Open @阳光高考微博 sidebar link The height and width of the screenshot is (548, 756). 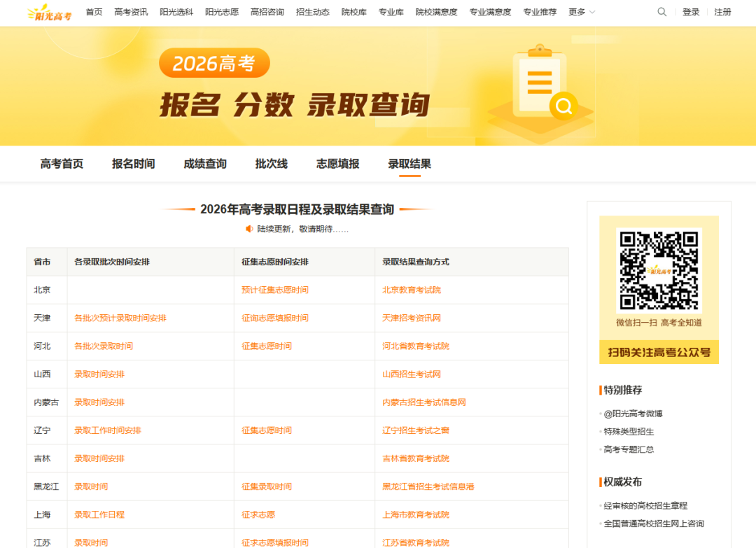[x=633, y=414]
